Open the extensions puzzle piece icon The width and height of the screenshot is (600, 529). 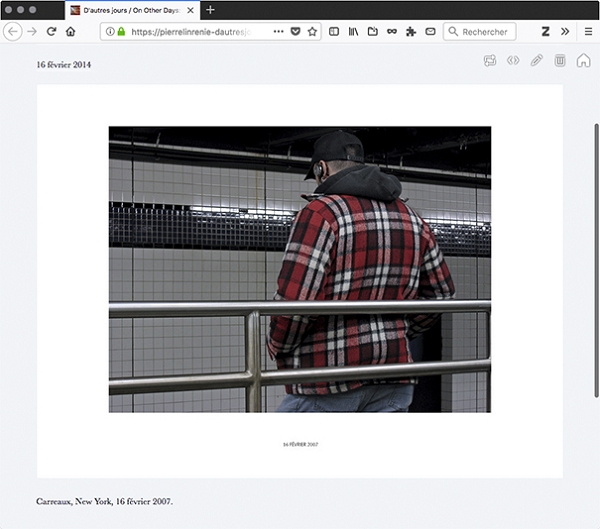pos(411,32)
